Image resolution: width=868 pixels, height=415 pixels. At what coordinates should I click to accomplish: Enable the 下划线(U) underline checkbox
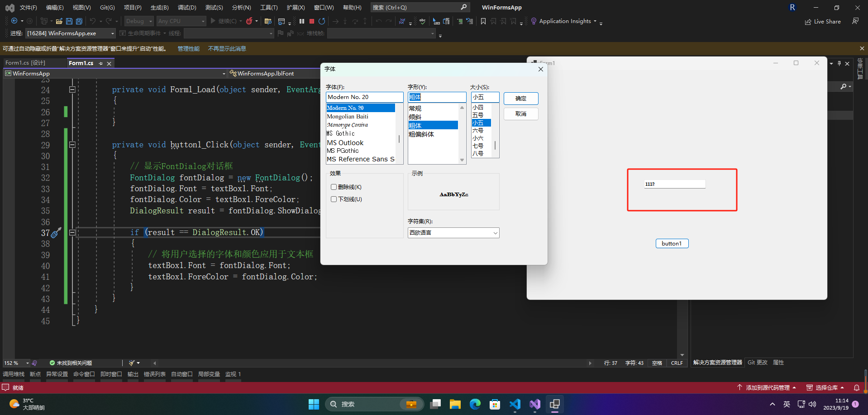click(x=334, y=199)
